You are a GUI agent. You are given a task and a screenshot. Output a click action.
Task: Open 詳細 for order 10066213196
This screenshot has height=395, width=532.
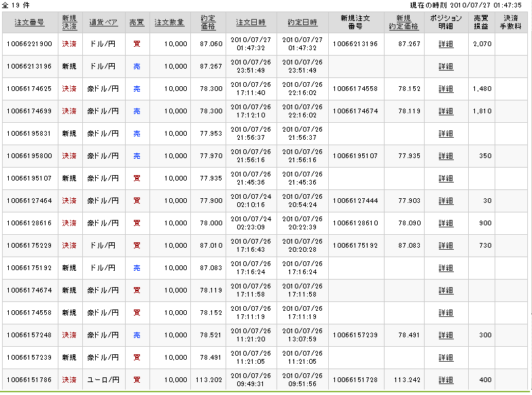tap(446, 67)
